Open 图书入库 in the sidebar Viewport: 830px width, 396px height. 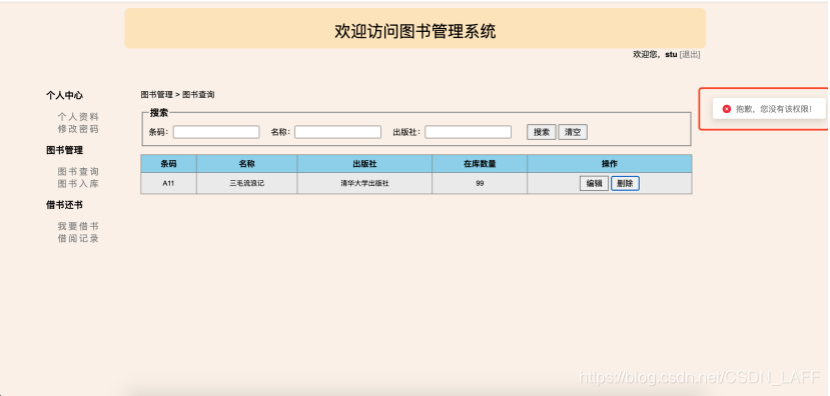78,184
